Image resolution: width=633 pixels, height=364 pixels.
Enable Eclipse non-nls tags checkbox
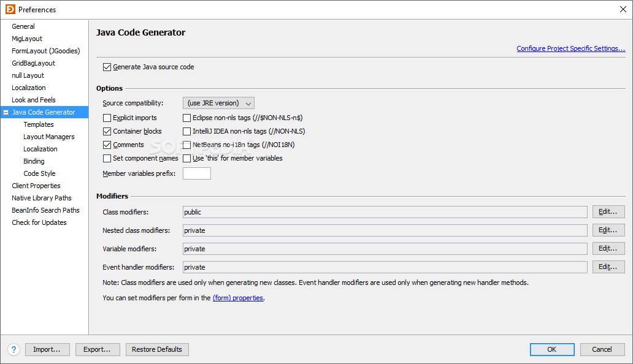pyautogui.click(x=186, y=118)
